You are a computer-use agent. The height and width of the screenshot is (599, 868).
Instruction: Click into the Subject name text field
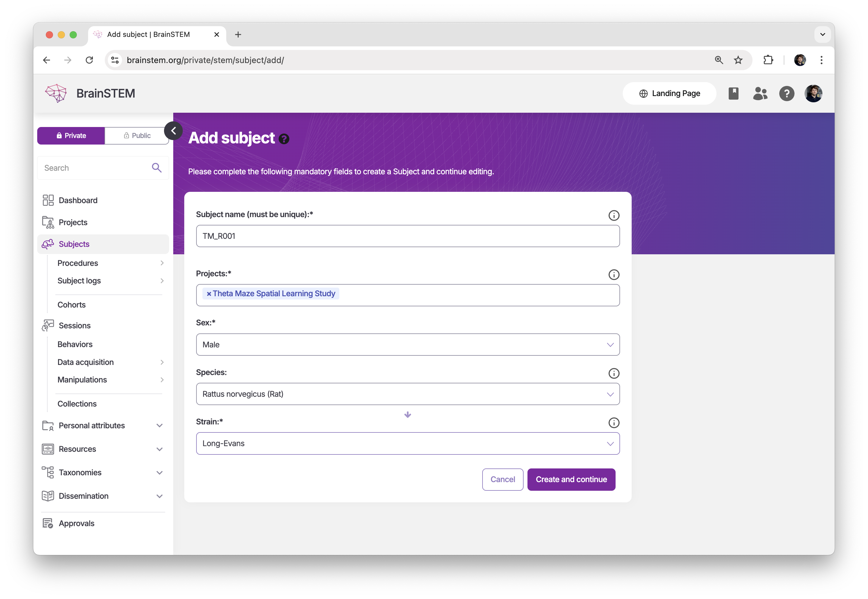click(408, 236)
